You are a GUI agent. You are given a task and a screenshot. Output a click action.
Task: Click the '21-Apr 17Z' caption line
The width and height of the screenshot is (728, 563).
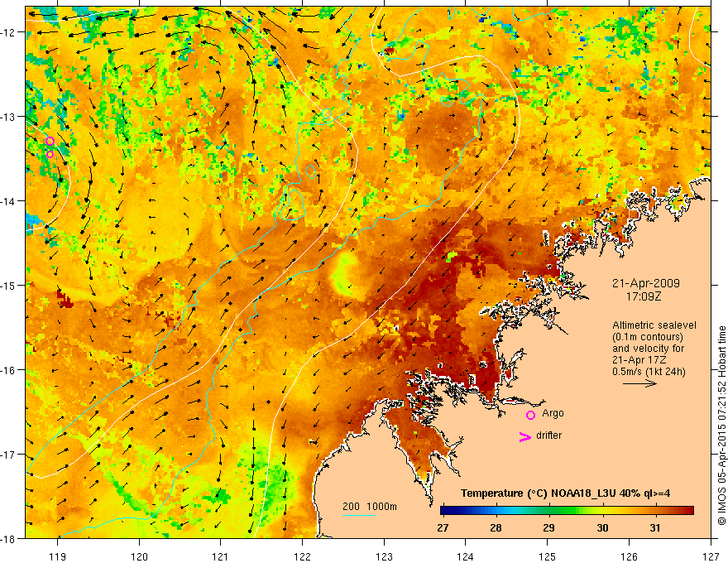pos(639,360)
